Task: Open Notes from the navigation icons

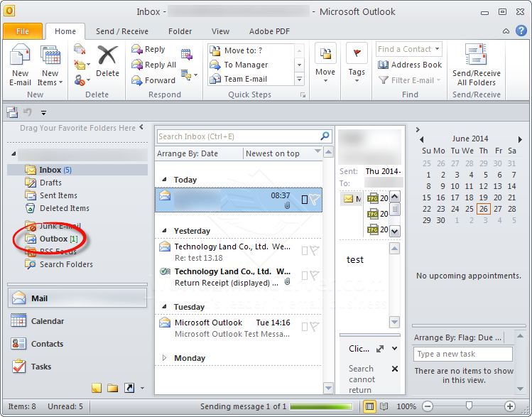Action: point(97,388)
